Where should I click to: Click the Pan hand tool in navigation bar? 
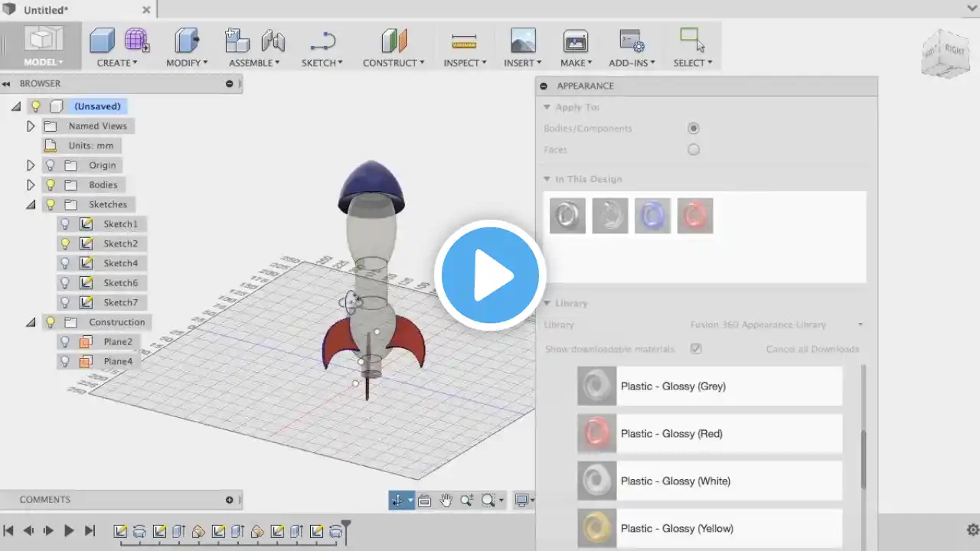[446, 500]
